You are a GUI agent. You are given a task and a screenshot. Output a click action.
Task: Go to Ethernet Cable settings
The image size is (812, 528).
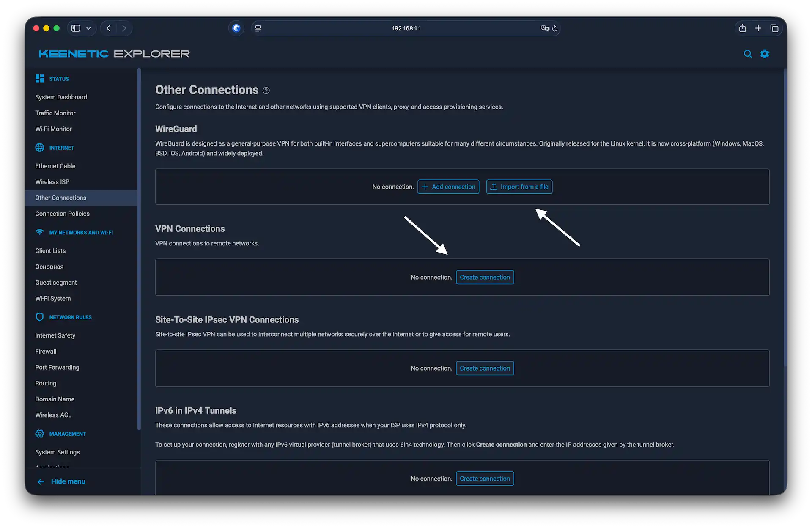click(55, 166)
